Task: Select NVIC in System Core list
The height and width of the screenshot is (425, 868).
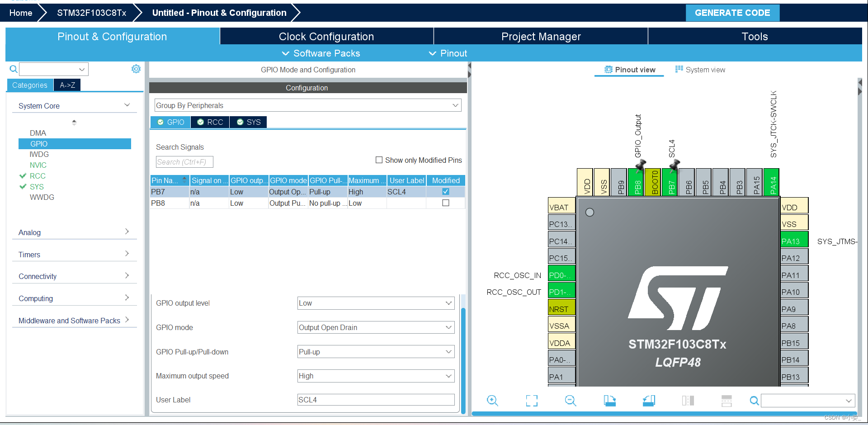Action: click(x=38, y=165)
